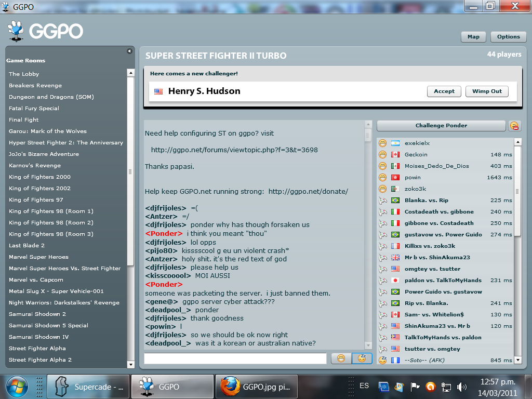Viewport: 532px width, 399px height.
Task: Click the volume speaker icon in system tray
Action: (461, 387)
